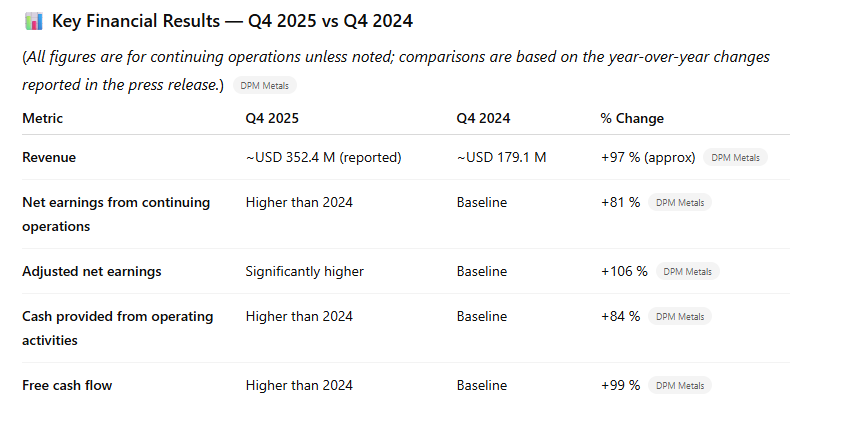Open the DPM Metals citation after the intro note
This screenshot has height=429, width=844.
(264, 86)
